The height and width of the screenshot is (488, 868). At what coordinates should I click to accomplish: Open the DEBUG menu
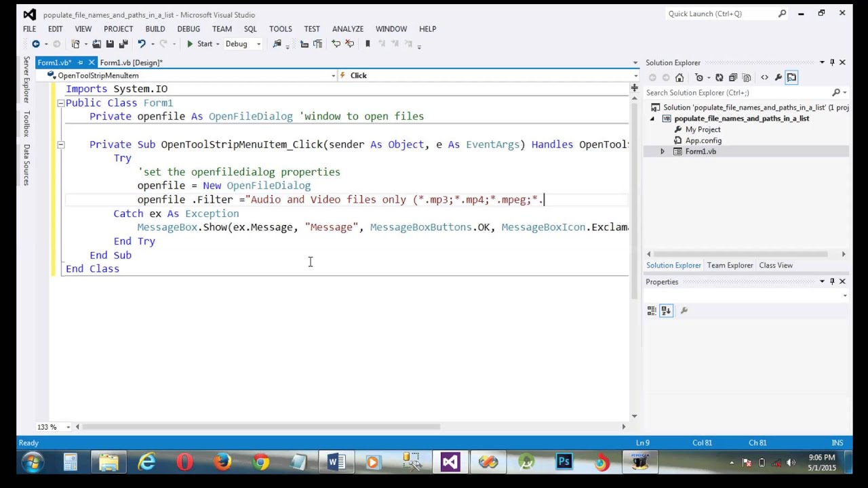pos(189,29)
